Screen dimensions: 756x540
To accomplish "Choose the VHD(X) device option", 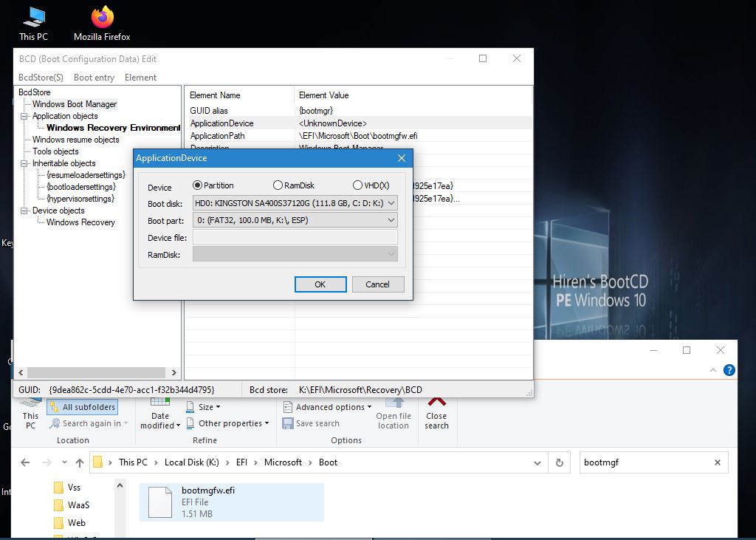I will click(358, 185).
